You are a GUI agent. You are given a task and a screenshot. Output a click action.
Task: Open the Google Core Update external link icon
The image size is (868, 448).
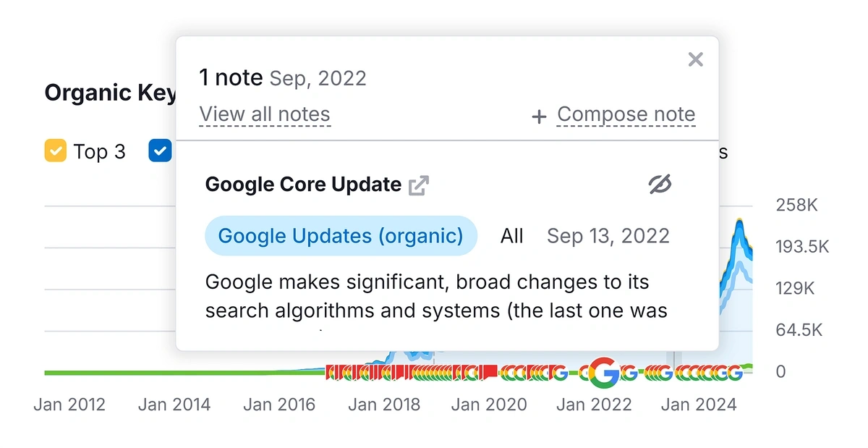(419, 185)
